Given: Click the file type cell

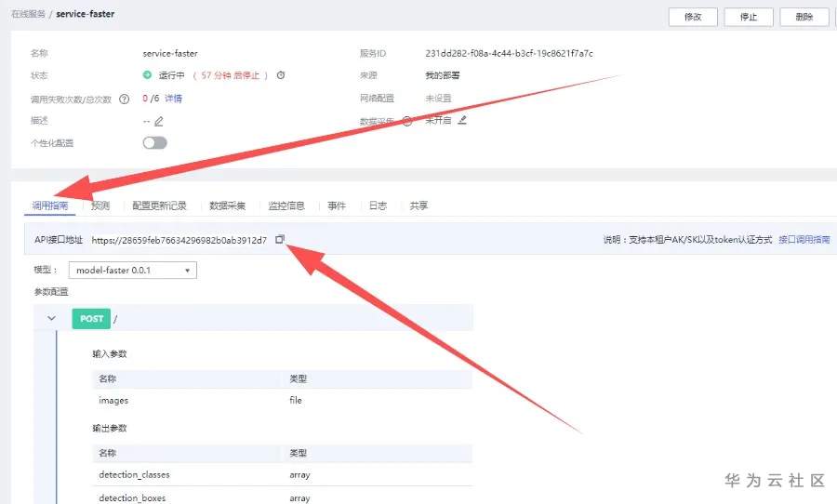Looking at the screenshot, I should pos(296,400).
